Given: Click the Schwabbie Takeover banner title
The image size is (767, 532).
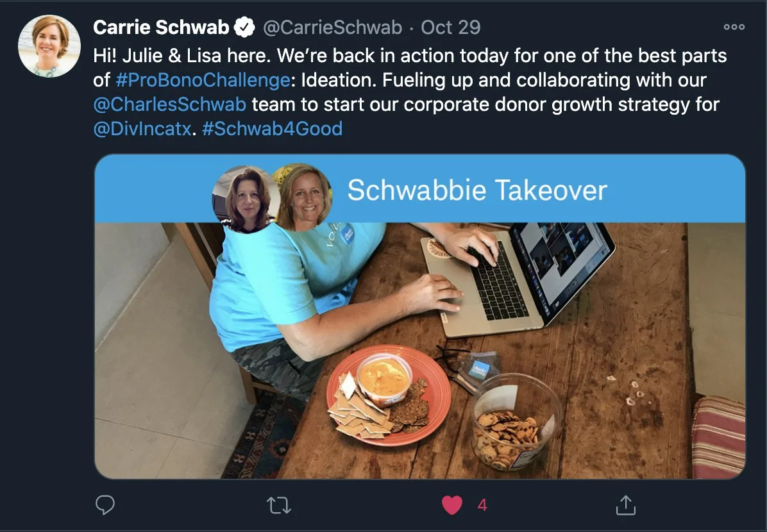Looking at the screenshot, I should (477, 190).
